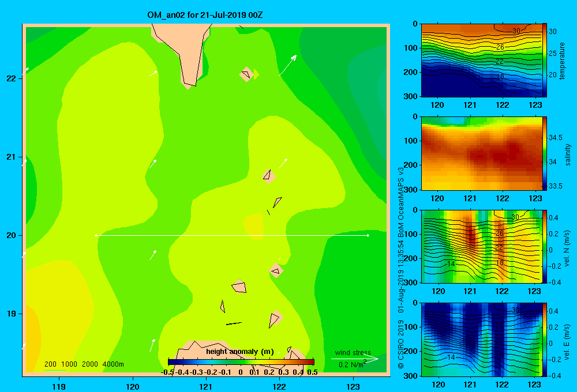The height and width of the screenshot is (392, 577).
Task: Open the salinity section thumbnail plot
Action: pyautogui.click(x=481, y=153)
